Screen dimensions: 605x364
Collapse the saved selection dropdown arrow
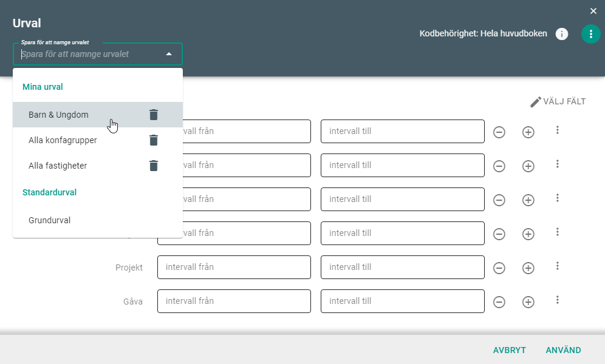169,54
